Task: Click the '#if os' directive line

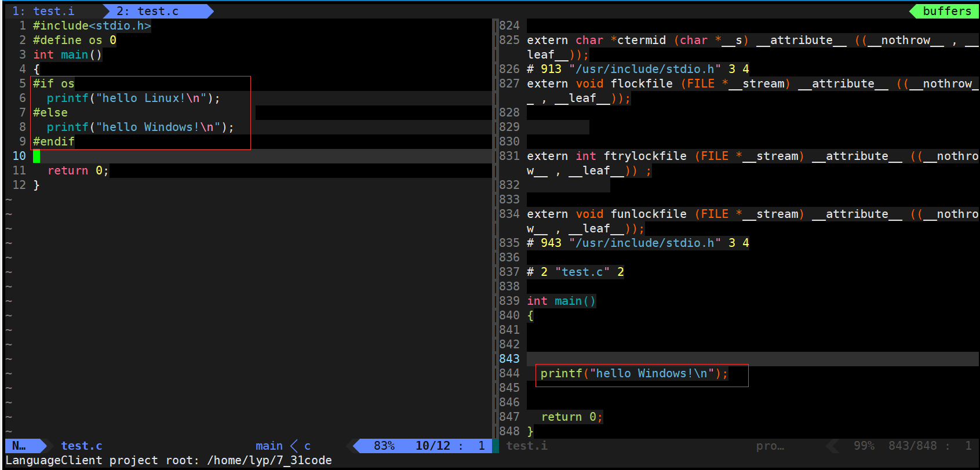Action: point(53,83)
